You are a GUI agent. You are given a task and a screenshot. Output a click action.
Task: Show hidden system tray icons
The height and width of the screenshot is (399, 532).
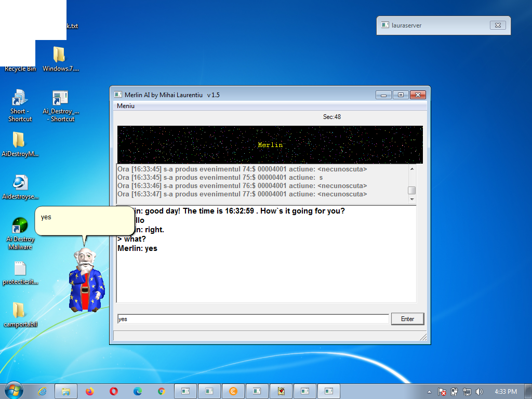point(429,392)
